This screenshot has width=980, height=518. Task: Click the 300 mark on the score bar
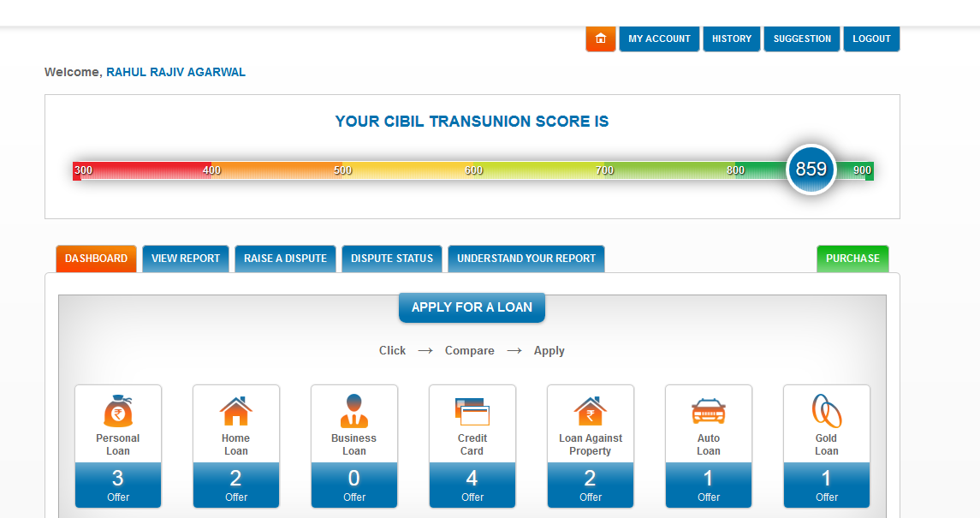(84, 170)
